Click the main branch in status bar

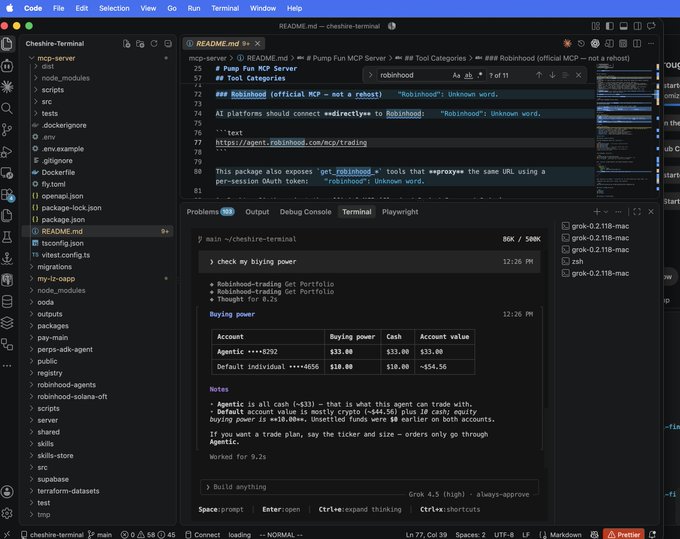[100, 535]
